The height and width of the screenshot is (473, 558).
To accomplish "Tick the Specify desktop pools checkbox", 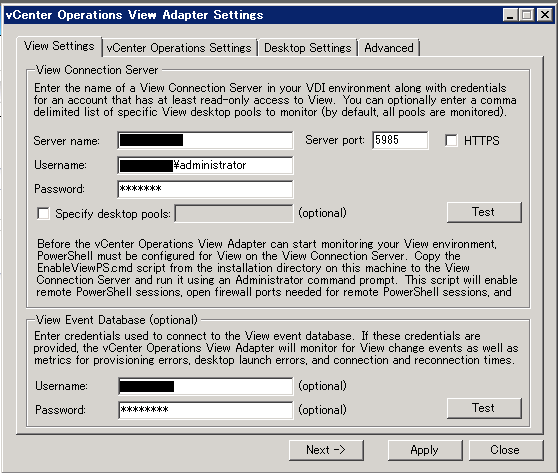I will (x=43, y=214).
